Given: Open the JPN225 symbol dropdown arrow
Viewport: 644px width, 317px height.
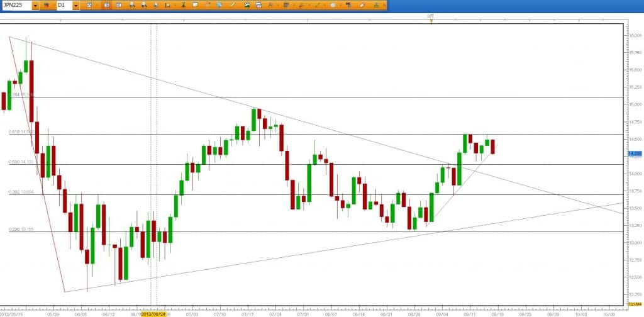Looking at the screenshot, I should [35, 5].
